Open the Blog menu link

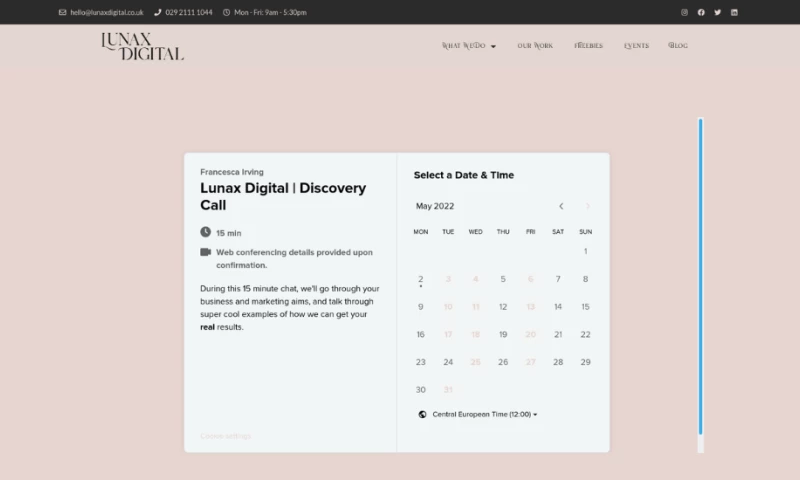[678, 45]
